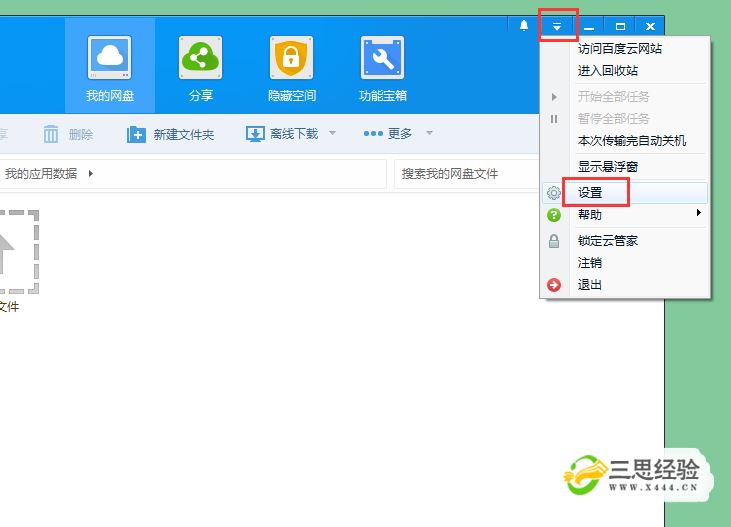Expand the breadcrumb arrow after 我的应用数据

point(90,173)
